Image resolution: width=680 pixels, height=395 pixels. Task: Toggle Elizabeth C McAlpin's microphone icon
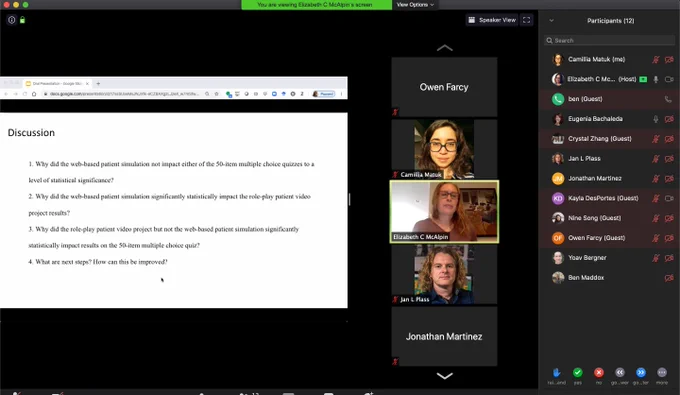coord(656,79)
